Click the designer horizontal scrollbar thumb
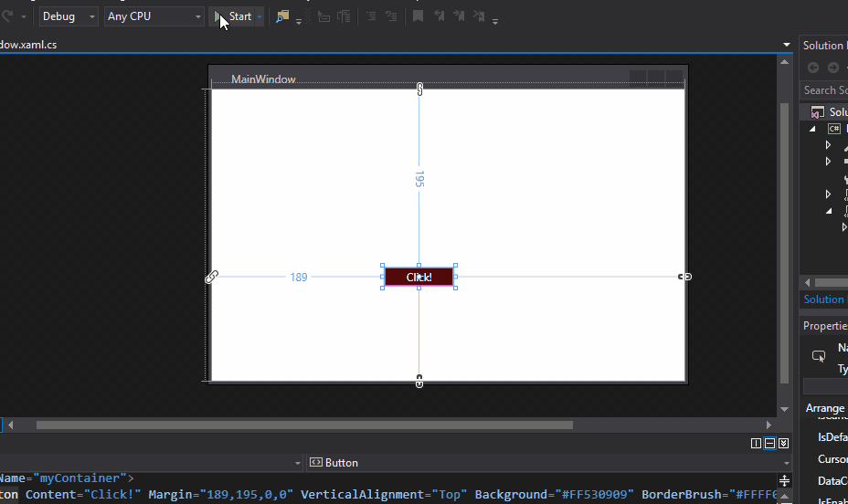The image size is (848, 504). click(304, 425)
